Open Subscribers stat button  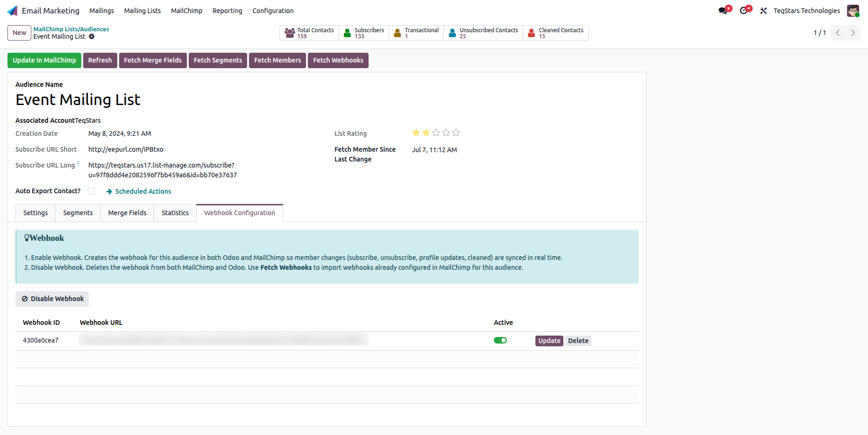[364, 33]
